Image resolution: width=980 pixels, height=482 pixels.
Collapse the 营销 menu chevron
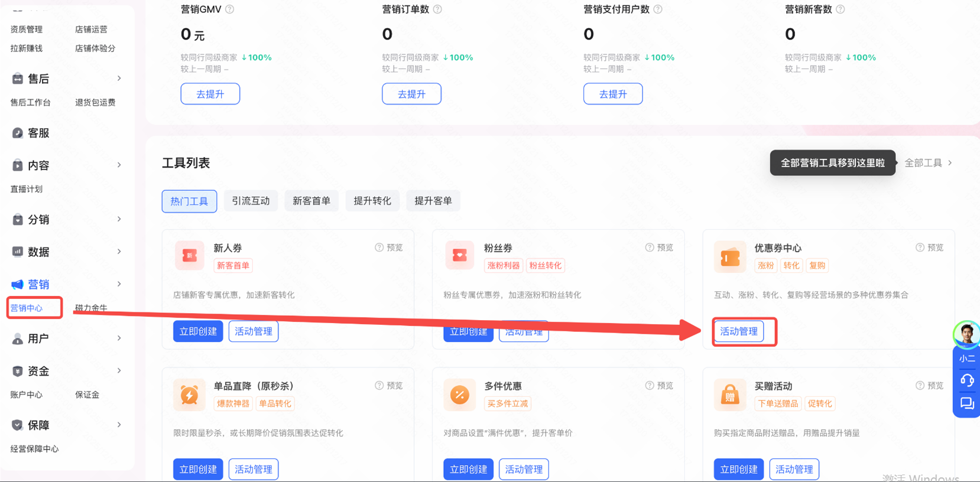tap(119, 284)
